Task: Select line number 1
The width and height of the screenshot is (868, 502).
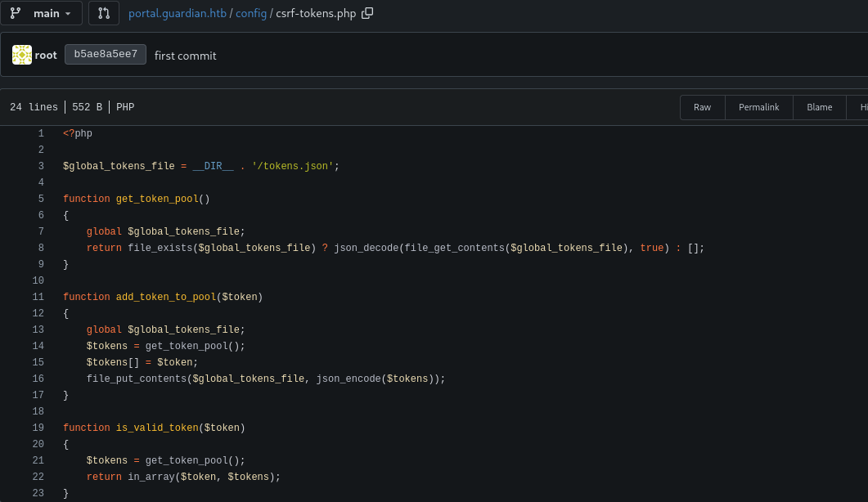Action: tap(40, 133)
